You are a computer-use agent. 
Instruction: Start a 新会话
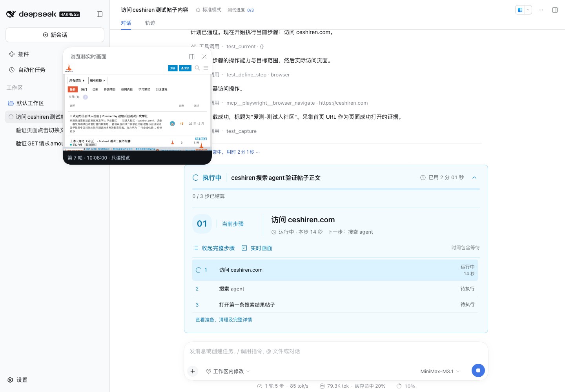coord(55,35)
